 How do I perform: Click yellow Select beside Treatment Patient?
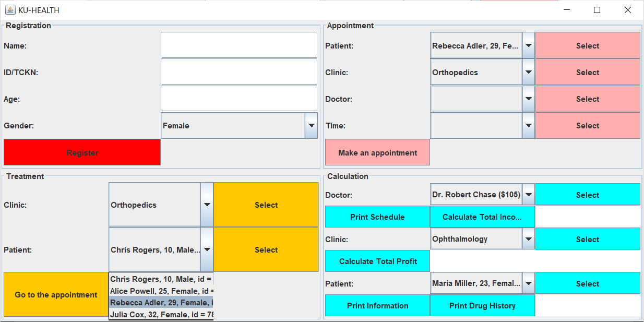[266, 249]
